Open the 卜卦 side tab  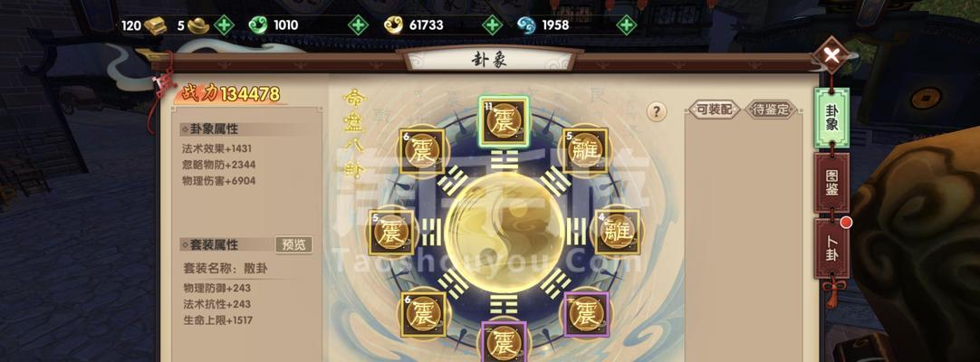coord(831,248)
